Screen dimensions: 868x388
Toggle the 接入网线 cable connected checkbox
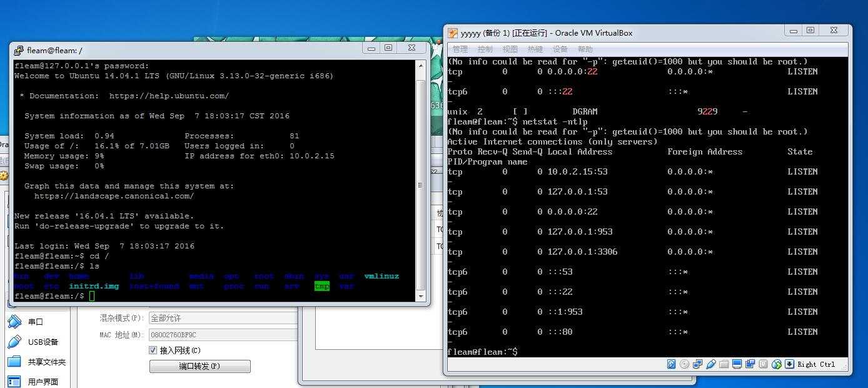pos(153,350)
